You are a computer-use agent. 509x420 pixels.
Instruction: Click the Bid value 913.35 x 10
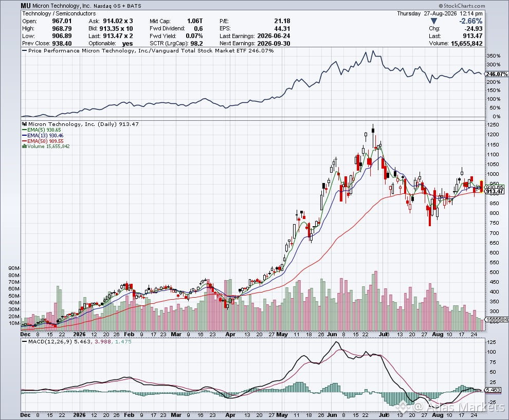coord(116,29)
